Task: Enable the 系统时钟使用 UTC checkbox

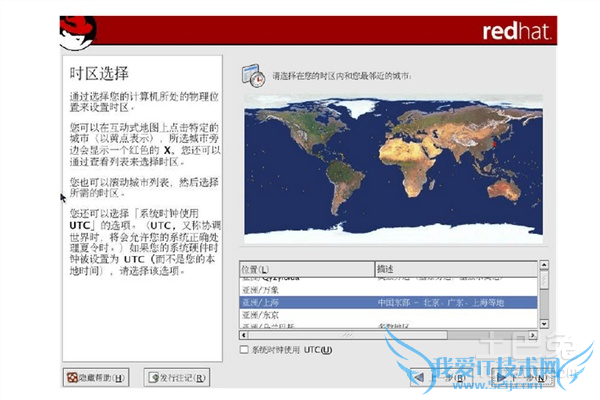Action: 244,349
